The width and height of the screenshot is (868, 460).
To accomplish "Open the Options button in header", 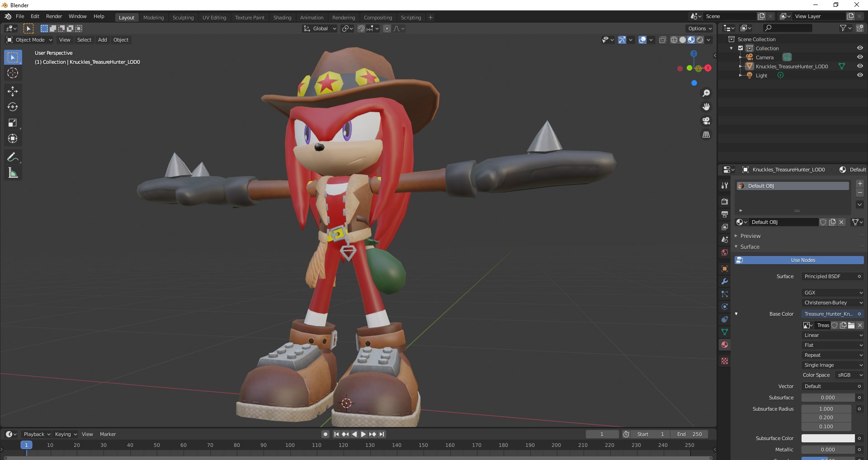I will click(x=700, y=28).
